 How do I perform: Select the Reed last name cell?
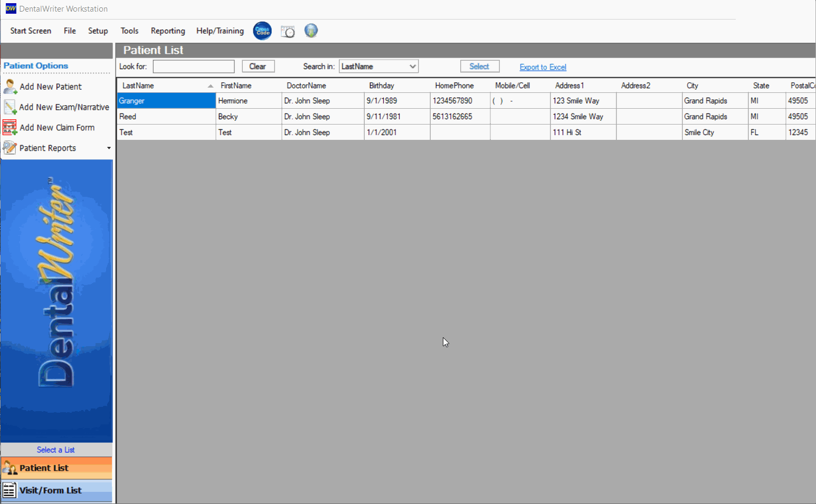click(x=166, y=117)
